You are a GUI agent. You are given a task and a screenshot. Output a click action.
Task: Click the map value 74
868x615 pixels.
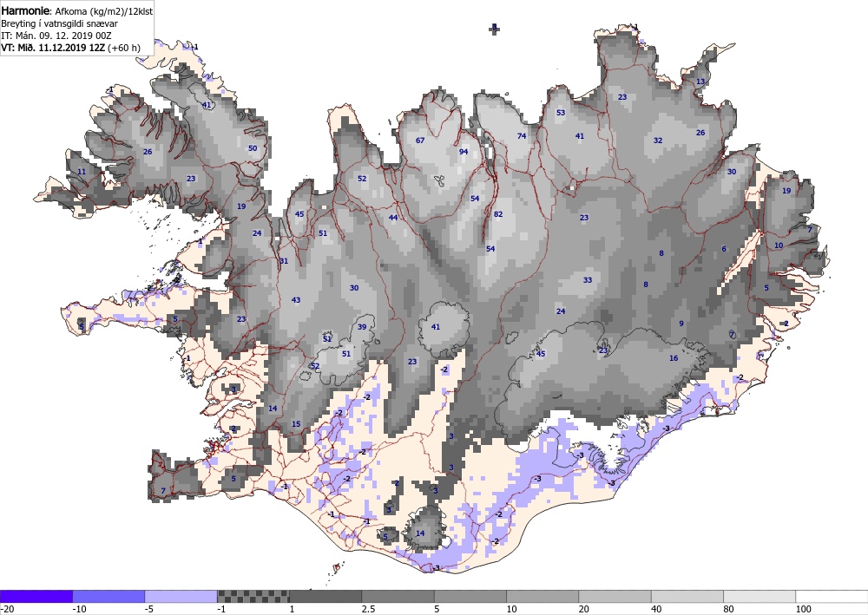coord(522,135)
